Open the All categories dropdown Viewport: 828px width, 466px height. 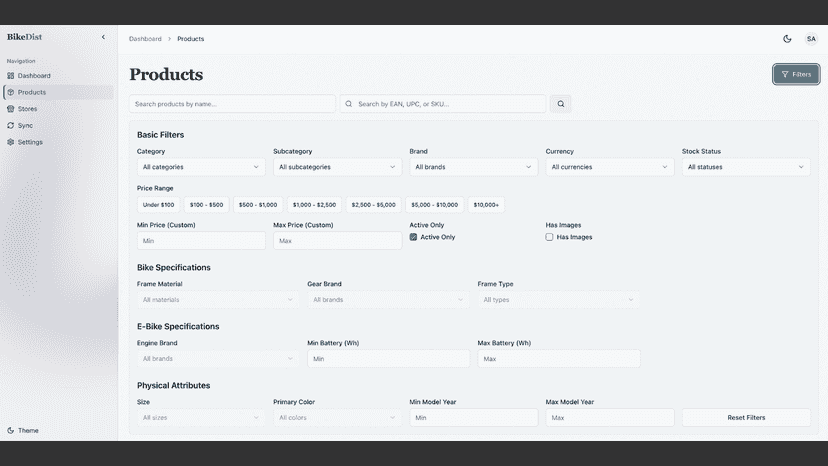click(201, 167)
